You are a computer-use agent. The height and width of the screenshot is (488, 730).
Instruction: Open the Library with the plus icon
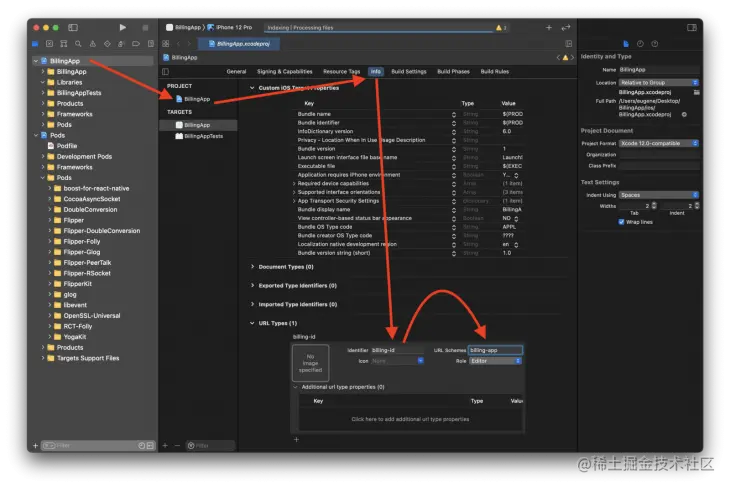click(549, 27)
